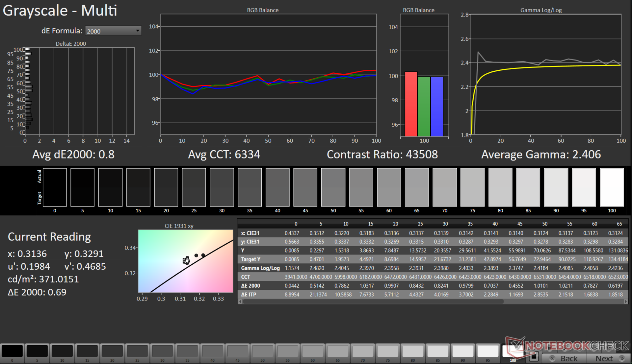Click the CIE 1931 xy chromaticity diagram

point(185,261)
